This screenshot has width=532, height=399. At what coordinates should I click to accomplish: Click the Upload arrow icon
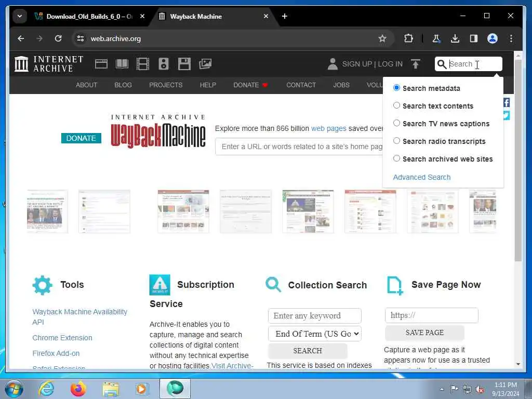point(416,64)
